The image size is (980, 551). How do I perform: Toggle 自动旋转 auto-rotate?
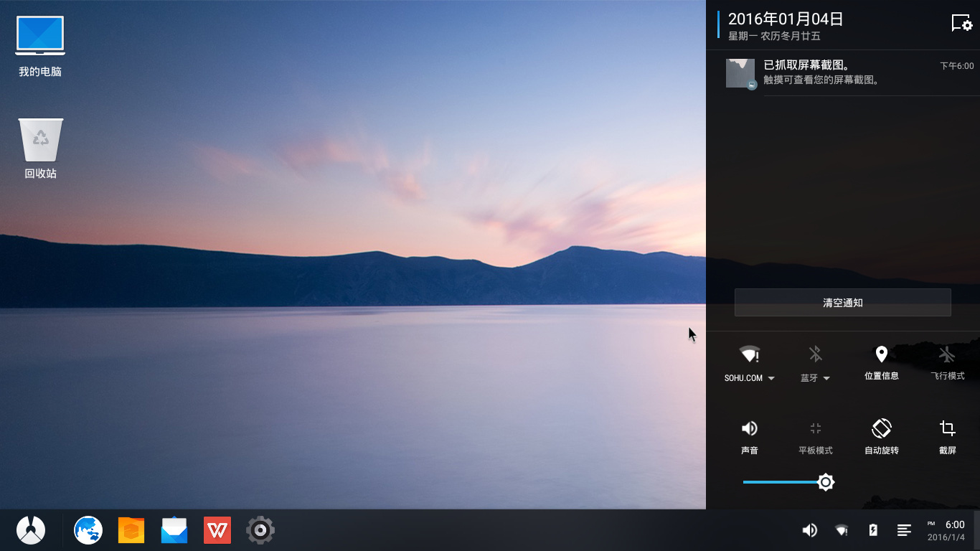(881, 437)
